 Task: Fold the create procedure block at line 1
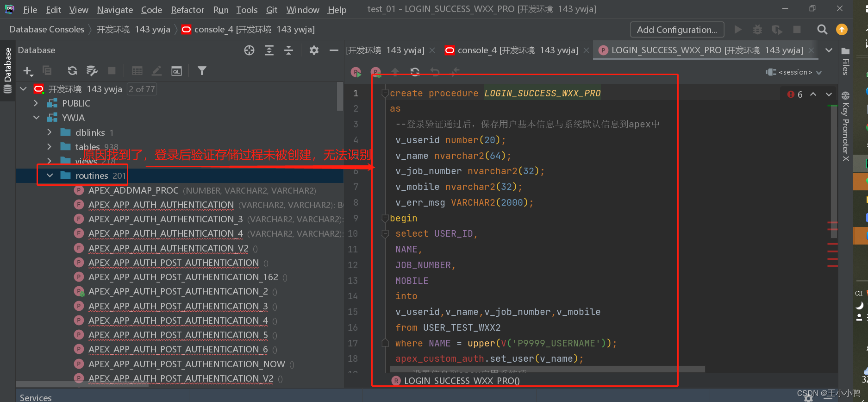(385, 94)
